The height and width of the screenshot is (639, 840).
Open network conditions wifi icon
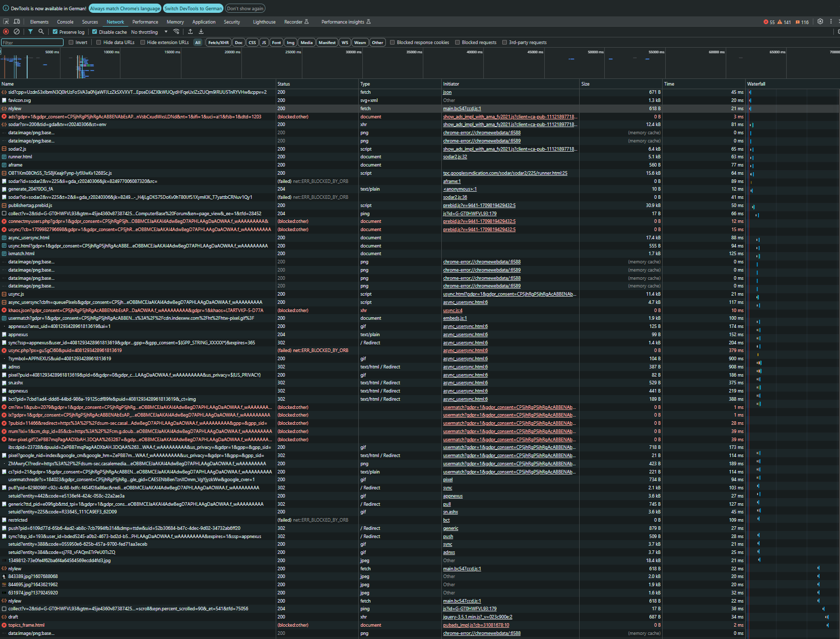point(176,32)
